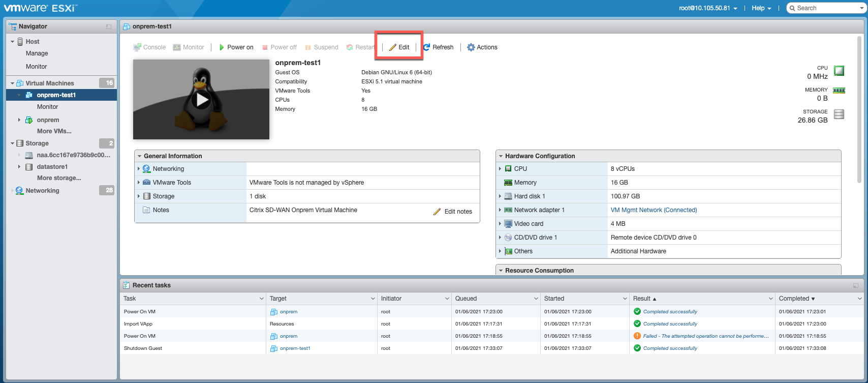Select Virtual Machines in Navigator
This screenshot has width=868, height=383.
50,83
